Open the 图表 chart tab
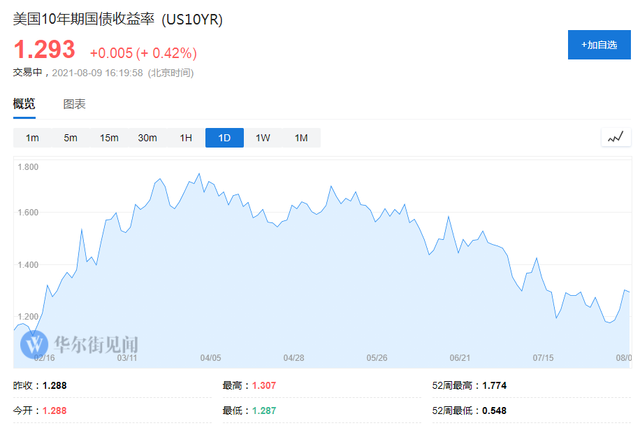 tap(74, 104)
